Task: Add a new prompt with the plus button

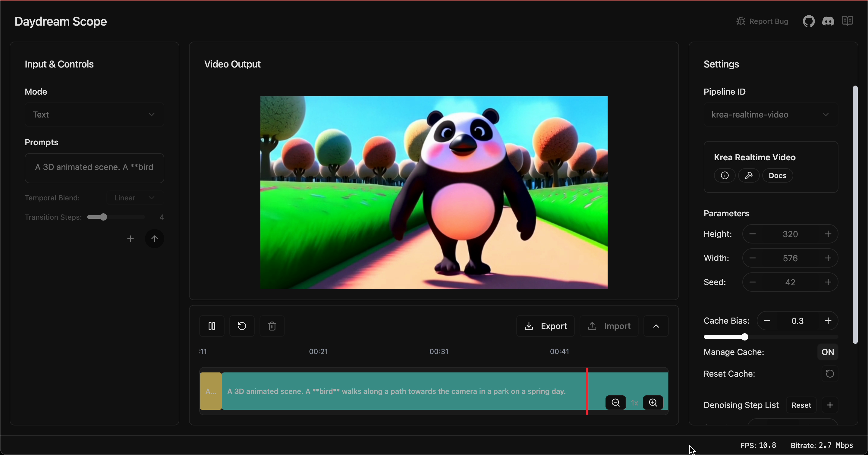Action: [130, 239]
